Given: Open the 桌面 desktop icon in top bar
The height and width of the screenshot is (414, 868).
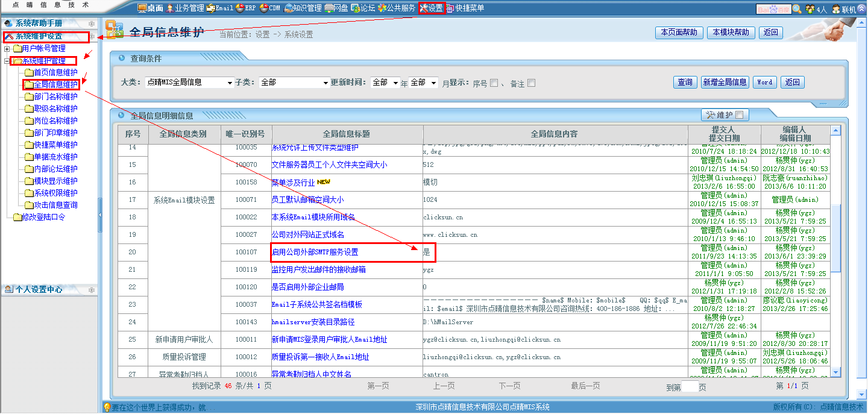Looking at the screenshot, I should pos(142,8).
